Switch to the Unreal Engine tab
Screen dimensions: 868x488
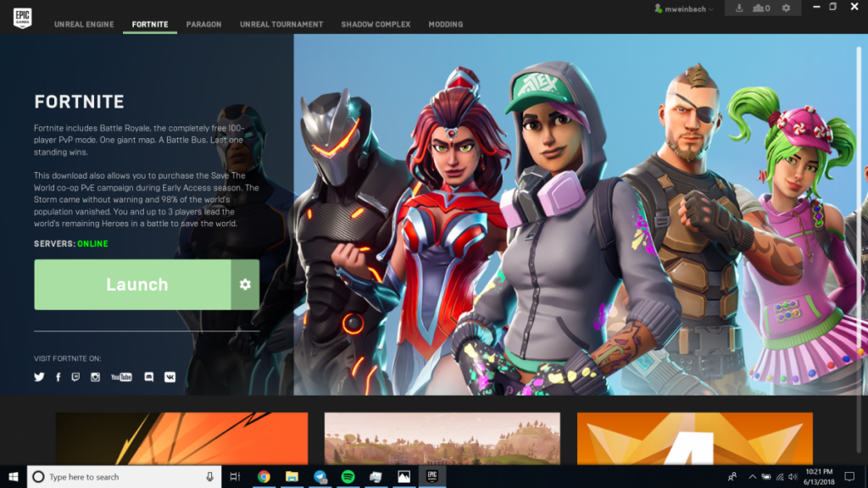tap(84, 25)
